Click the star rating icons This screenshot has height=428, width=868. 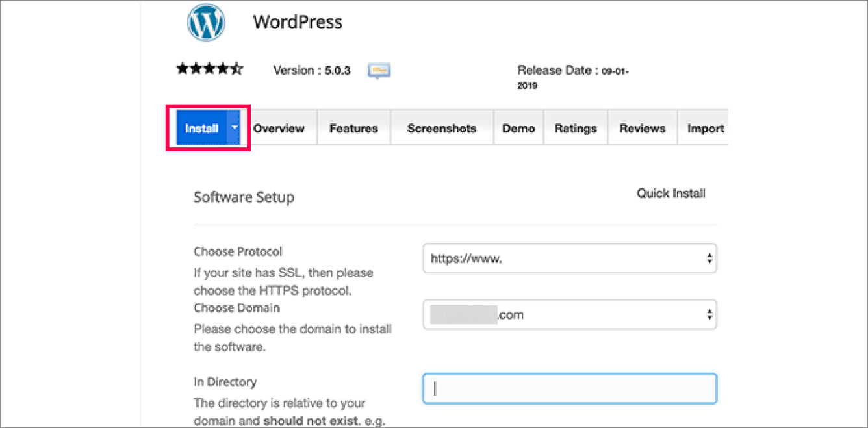209,69
